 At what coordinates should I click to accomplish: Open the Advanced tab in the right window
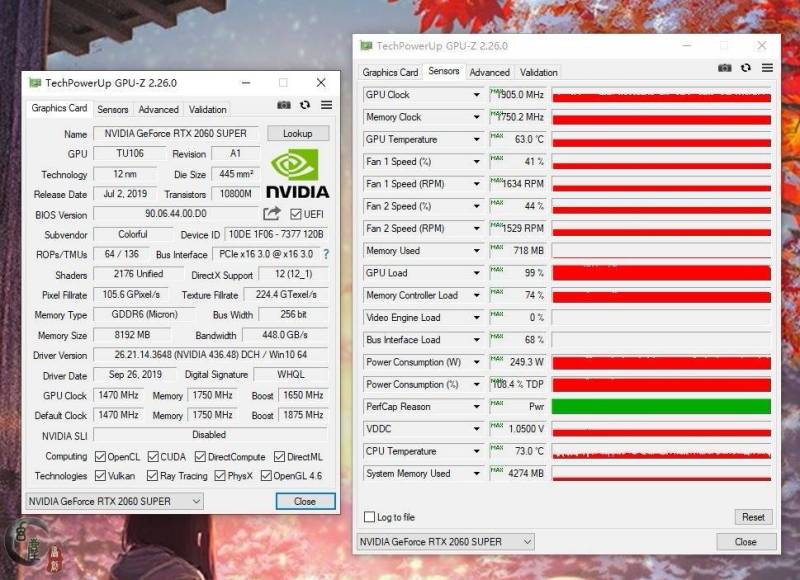(x=489, y=72)
